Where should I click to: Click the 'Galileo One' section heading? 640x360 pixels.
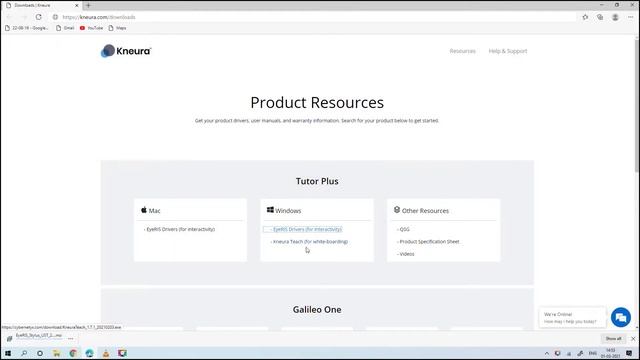pos(317,309)
